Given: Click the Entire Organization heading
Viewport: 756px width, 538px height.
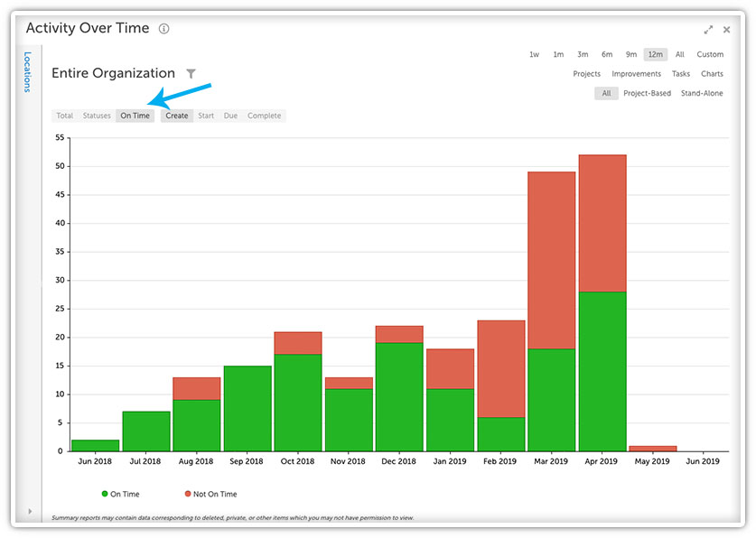Looking at the screenshot, I should click(113, 73).
